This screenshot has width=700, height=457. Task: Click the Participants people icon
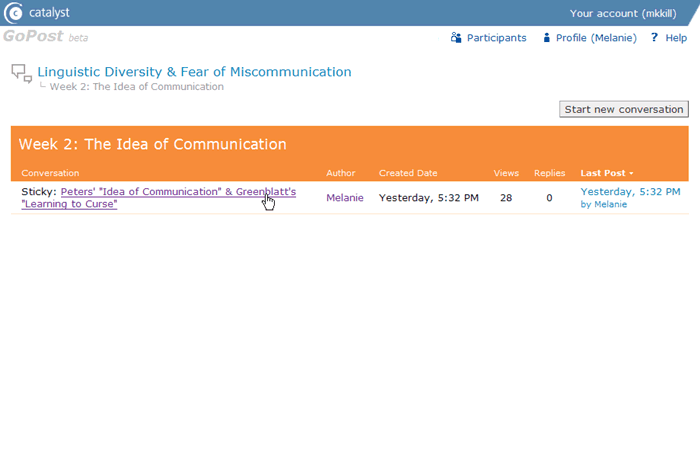pos(456,38)
